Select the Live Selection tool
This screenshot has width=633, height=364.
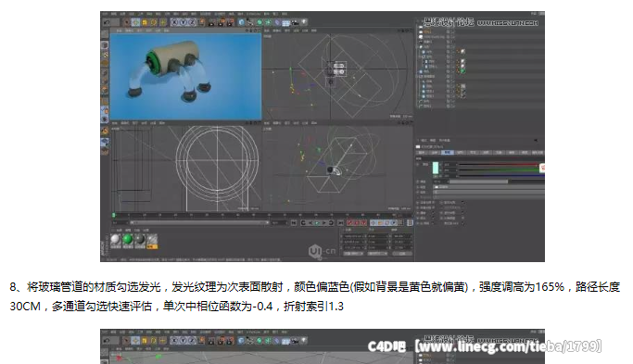point(127,22)
